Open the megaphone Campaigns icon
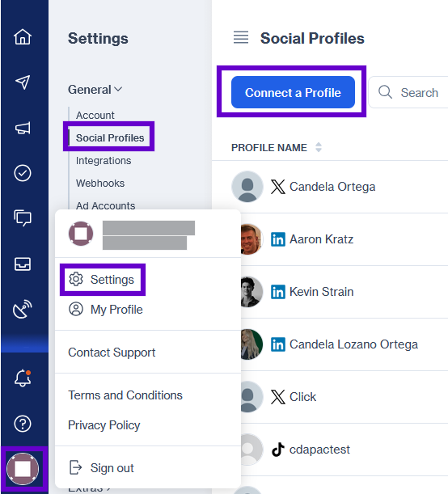 [23, 128]
